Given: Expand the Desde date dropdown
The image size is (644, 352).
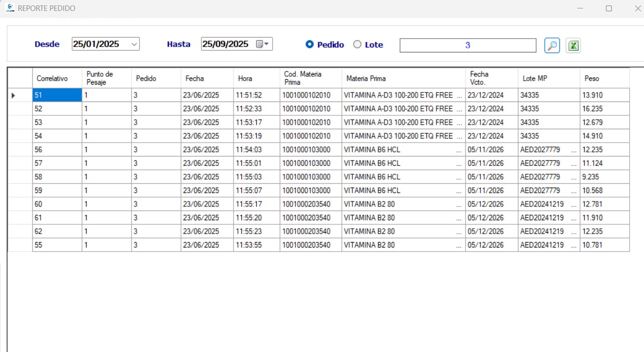Looking at the screenshot, I should [134, 44].
